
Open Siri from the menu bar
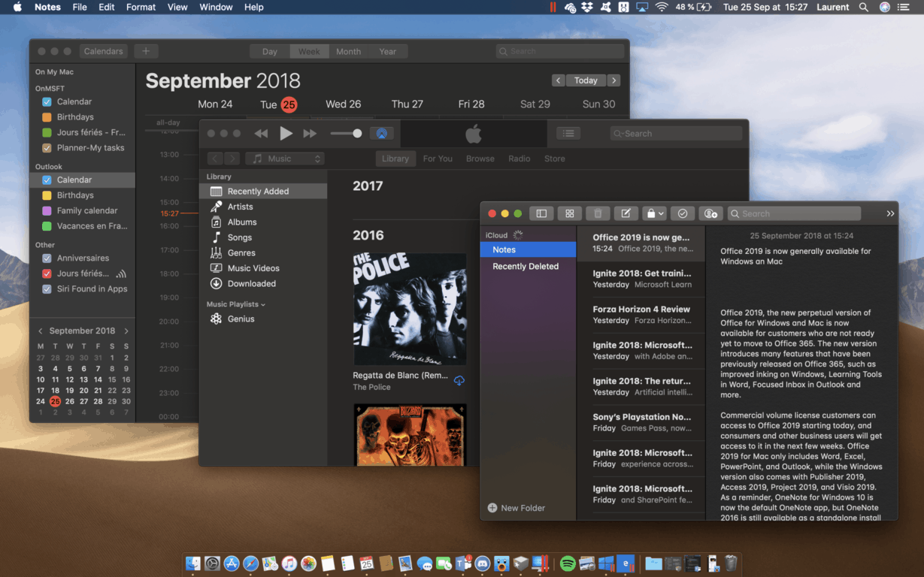885,7
